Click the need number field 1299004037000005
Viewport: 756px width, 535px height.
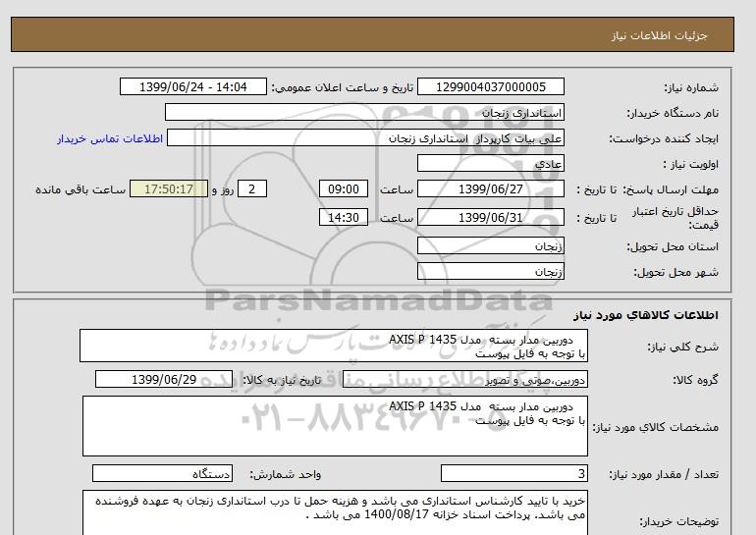(490, 86)
